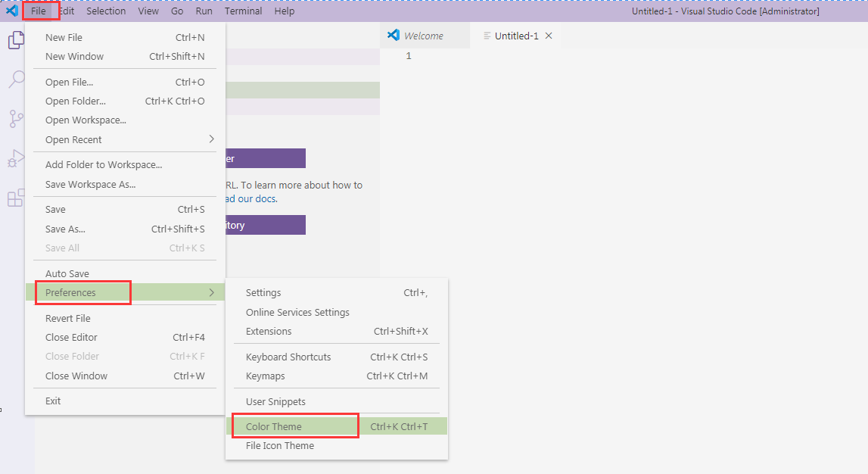The image size is (868, 474).
Task: Click Save in the File menu
Action: tap(125, 209)
